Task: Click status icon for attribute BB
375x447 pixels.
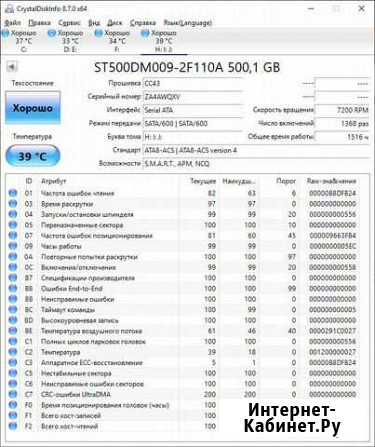Action: [13, 299]
